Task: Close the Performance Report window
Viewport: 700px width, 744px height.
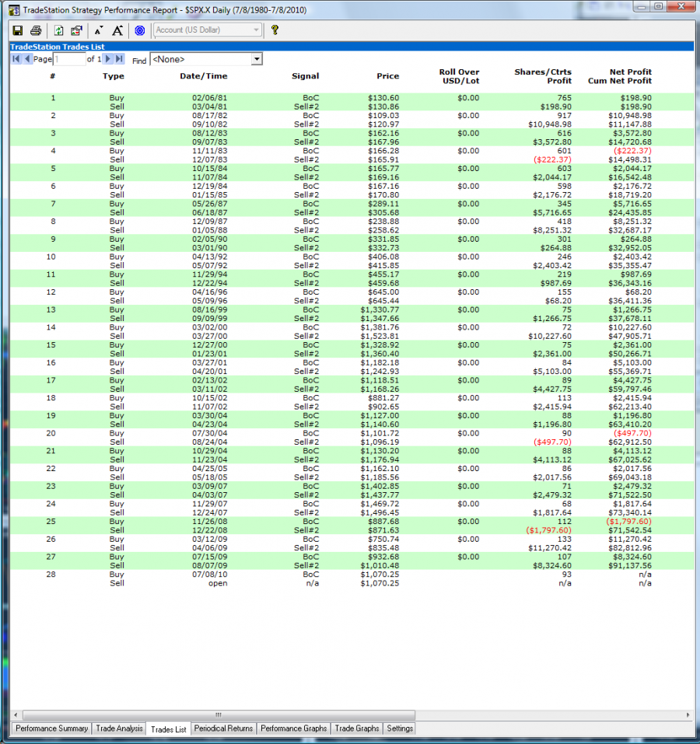Action: pyautogui.click(x=681, y=7)
